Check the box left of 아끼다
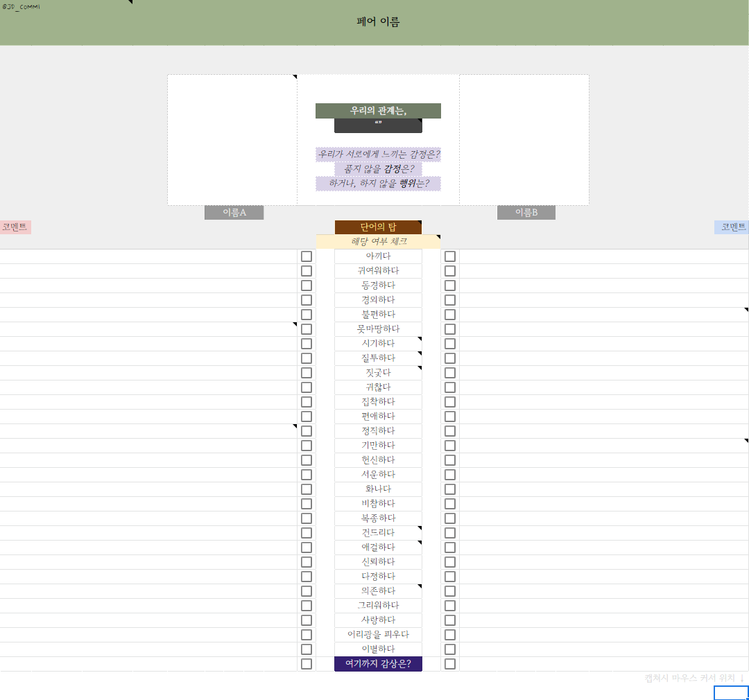The image size is (749, 700). pyautogui.click(x=306, y=256)
